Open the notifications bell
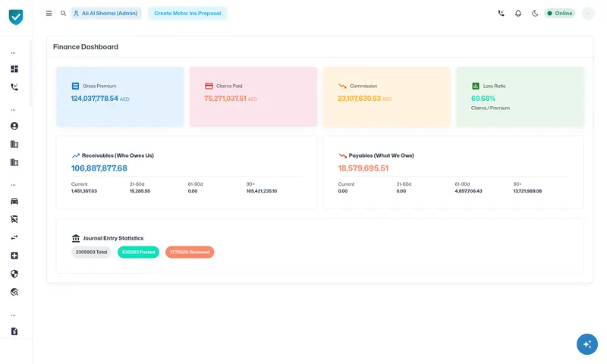This screenshot has height=364, width=607. click(x=518, y=13)
